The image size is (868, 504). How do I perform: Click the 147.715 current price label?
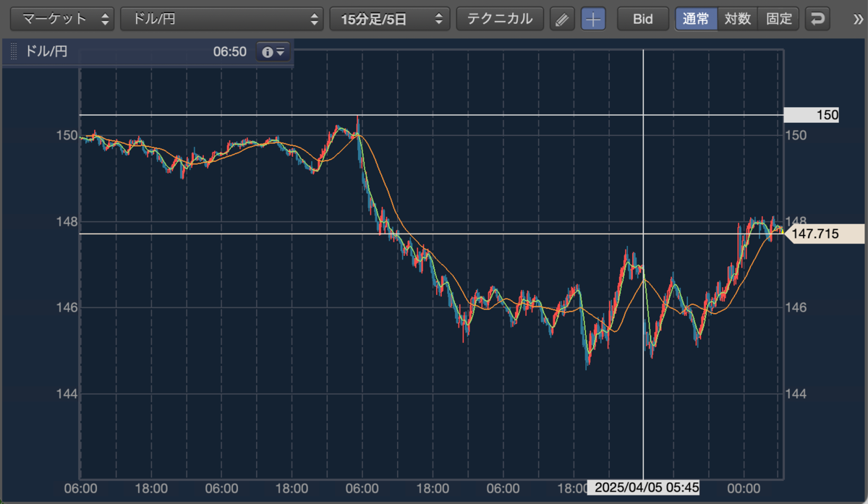(824, 234)
